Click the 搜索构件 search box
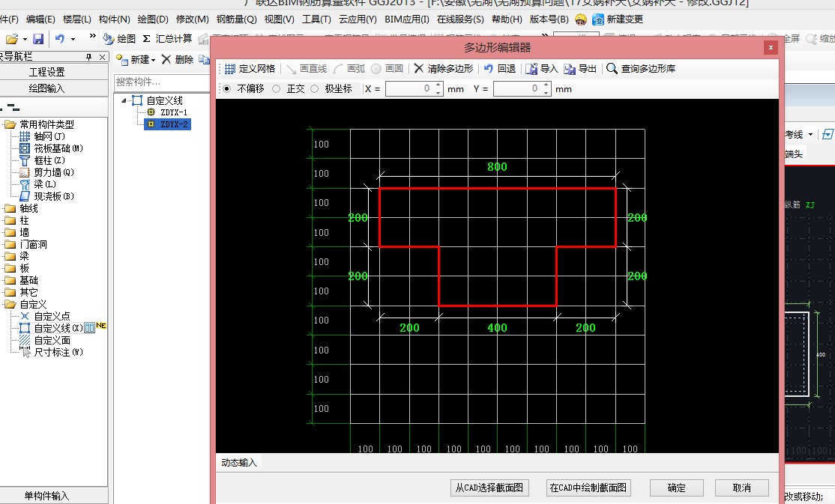The height and width of the screenshot is (504, 835). pos(162,82)
